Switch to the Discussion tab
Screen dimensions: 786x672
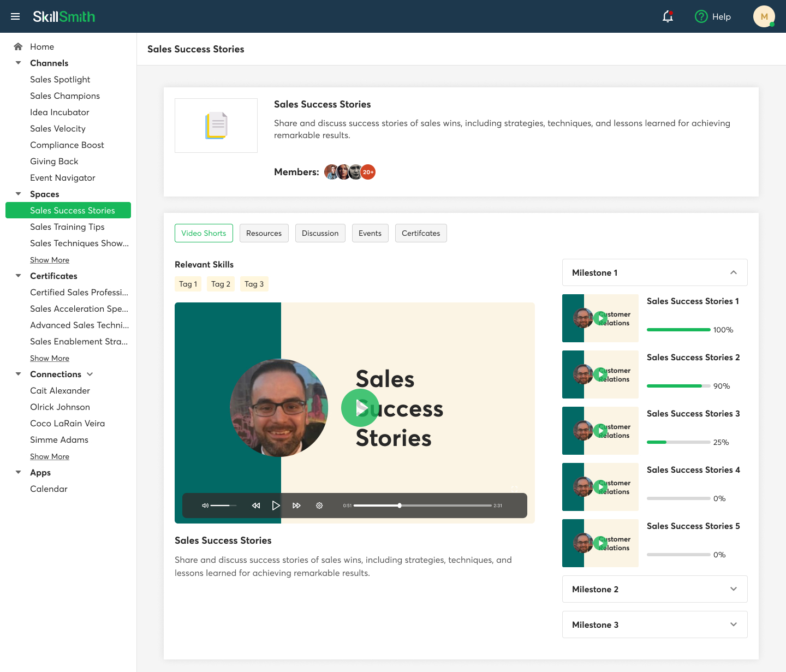click(320, 233)
